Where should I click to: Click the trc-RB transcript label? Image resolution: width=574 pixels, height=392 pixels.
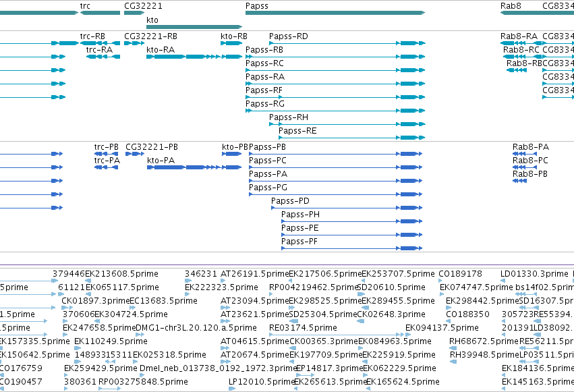point(92,36)
